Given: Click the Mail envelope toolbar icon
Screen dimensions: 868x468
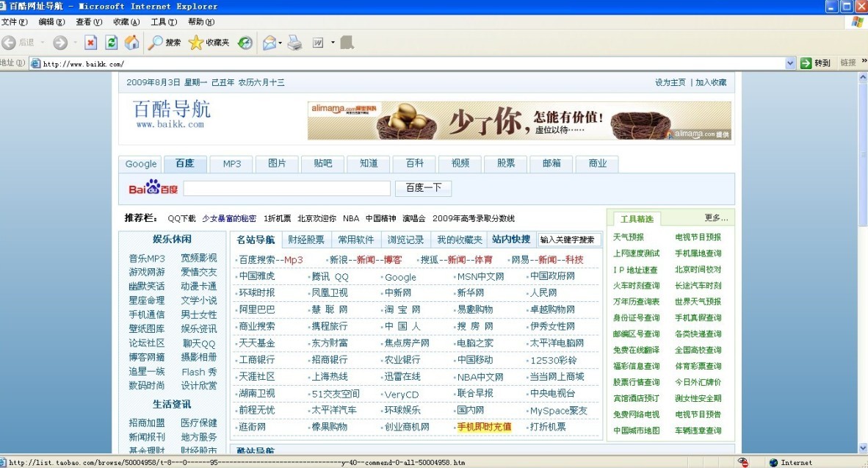Looking at the screenshot, I should coord(269,43).
